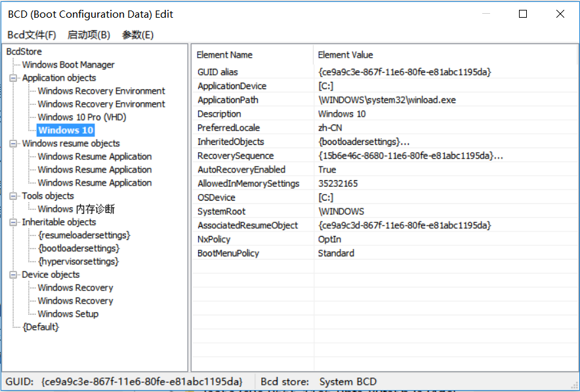Collapse the Application objects node
The image size is (580, 392).
13,78
